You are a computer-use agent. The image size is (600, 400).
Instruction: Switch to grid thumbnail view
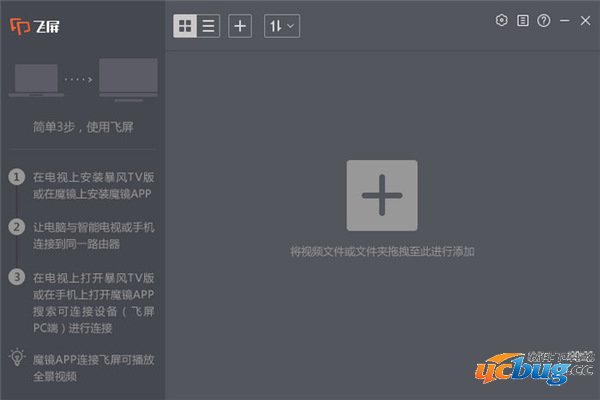coord(185,26)
